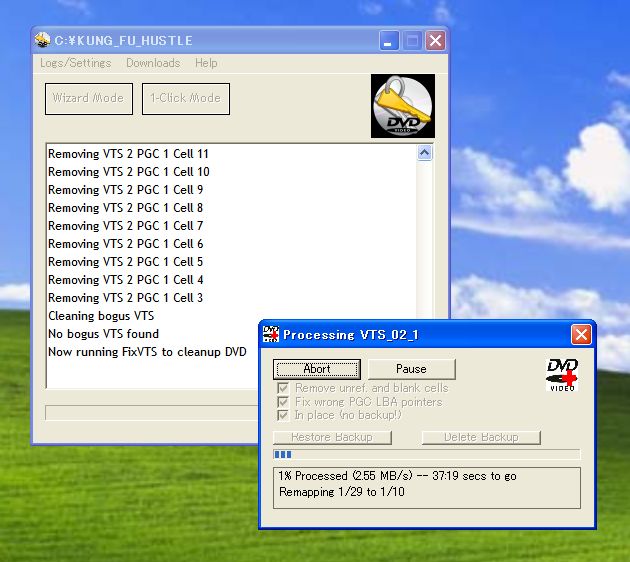Viewport: 630px width, 562px height.
Task: Select log line Removing Cell 9
Action: tap(125, 190)
